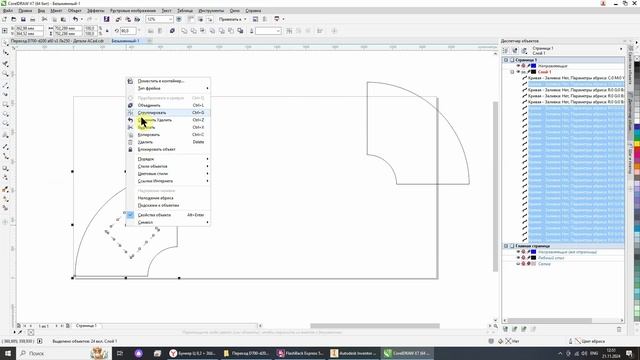
Task: Select the Pick tool in the toolbox
Action: (5, 43)
